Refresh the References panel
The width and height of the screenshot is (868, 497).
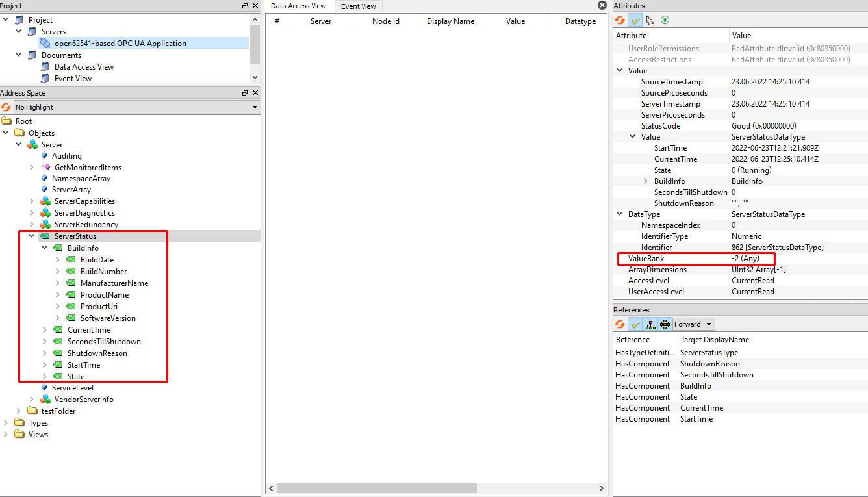[x=619, y=324]
